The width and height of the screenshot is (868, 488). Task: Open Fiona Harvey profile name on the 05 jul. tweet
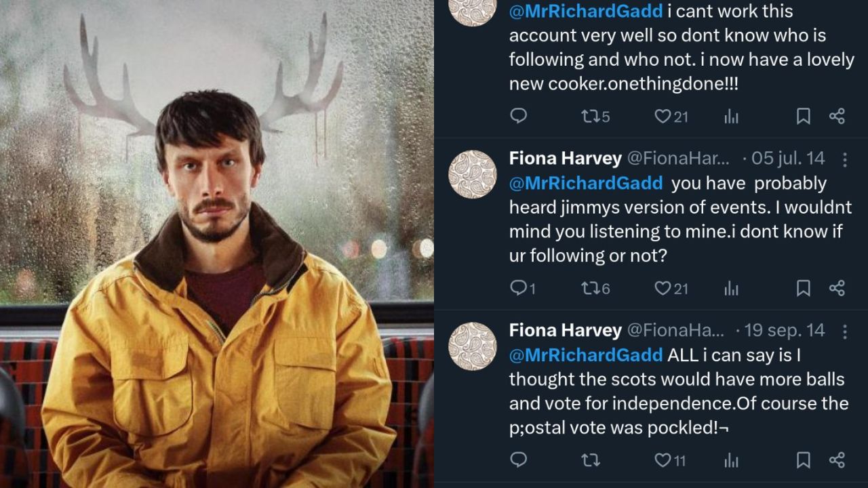pos(565,159)
